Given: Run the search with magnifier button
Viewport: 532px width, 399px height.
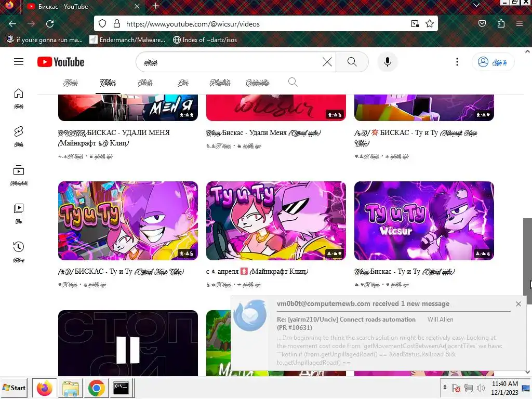Looking at the screenshot, I should (352, 62).
